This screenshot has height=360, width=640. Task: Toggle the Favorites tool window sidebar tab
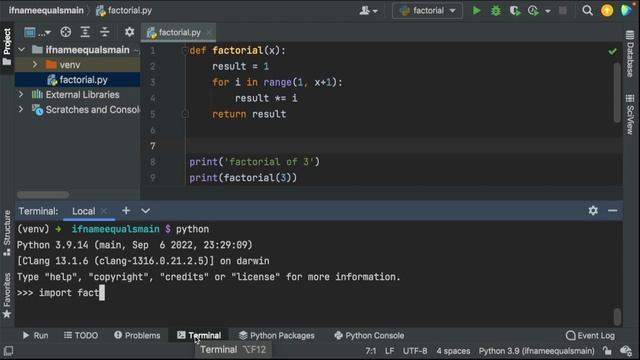(x=7, y=296)
